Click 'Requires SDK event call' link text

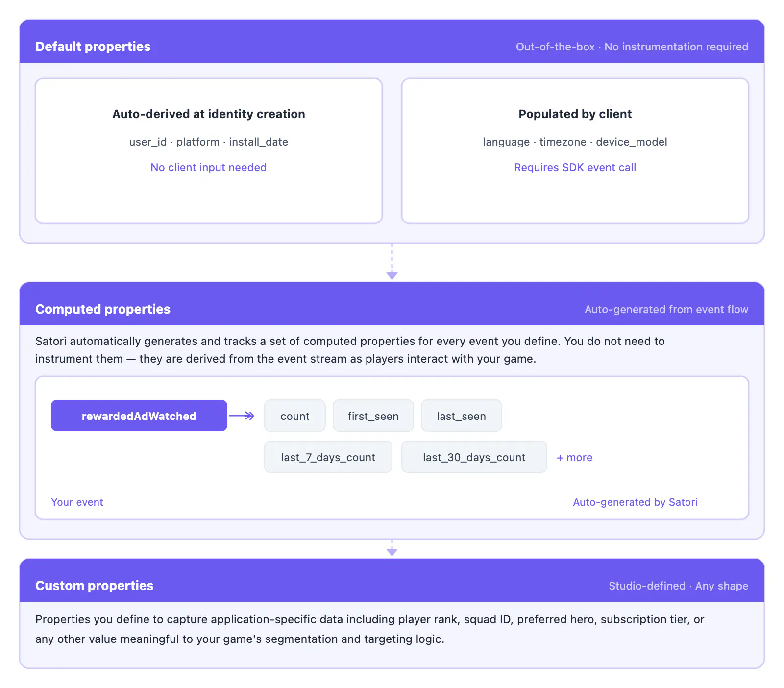coord(575,168)
